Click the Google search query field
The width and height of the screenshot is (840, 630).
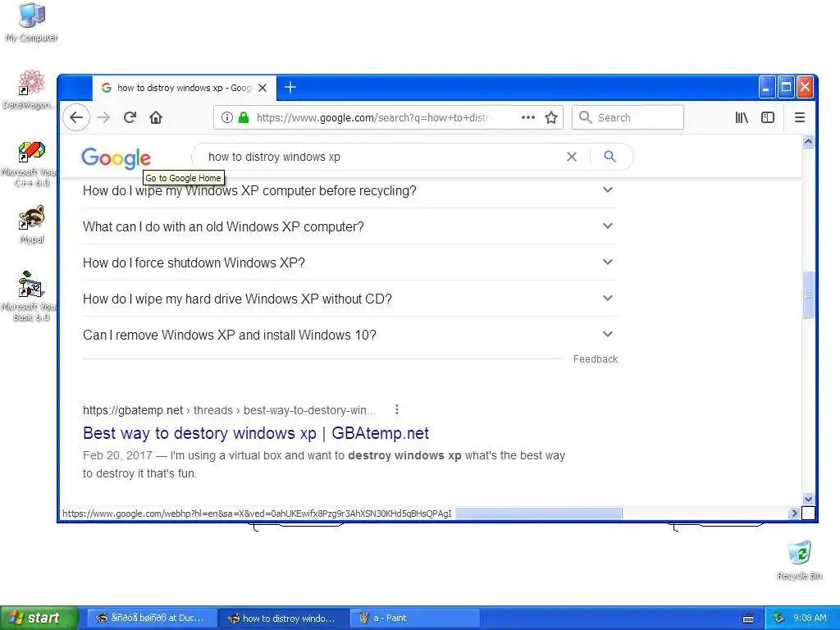coord(382,157)
